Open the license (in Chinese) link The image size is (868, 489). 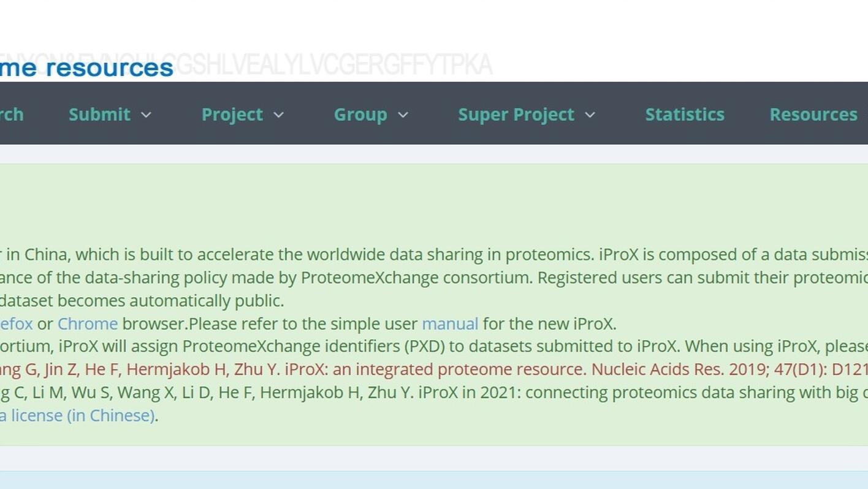tap(77, 415)
